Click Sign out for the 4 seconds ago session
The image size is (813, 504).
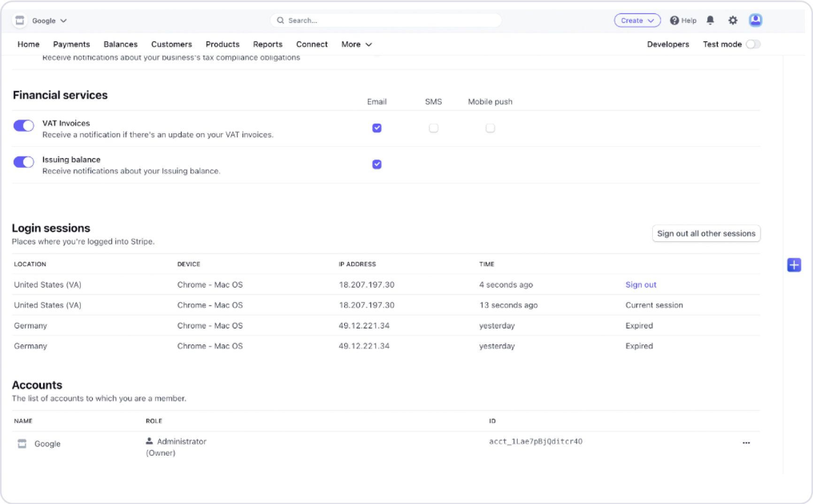pos(641,284)
